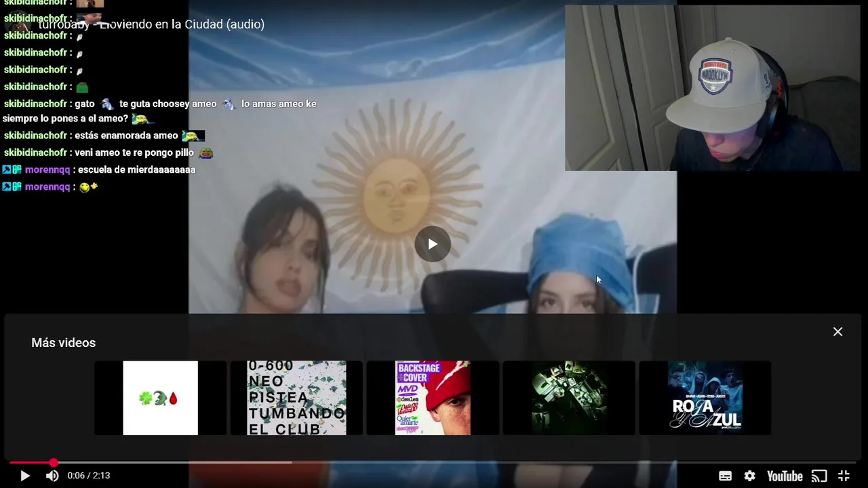Click the red progress bar scrubber handle

click(53, 463)
